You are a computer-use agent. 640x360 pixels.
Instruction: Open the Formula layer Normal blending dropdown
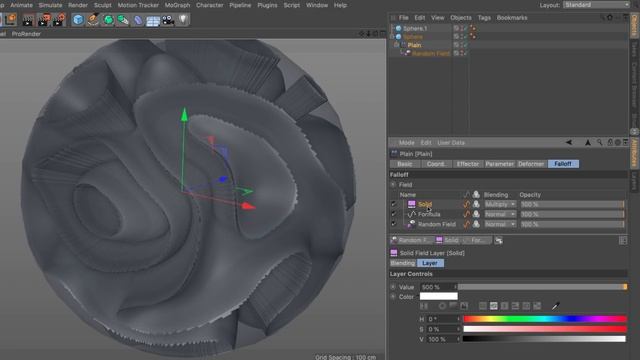[500, 214]
